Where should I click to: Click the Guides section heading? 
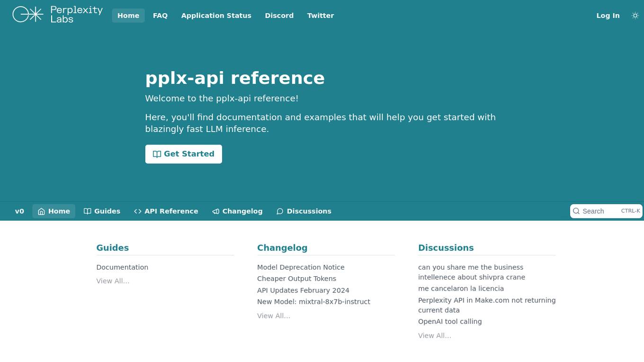[x=113, y=248]
